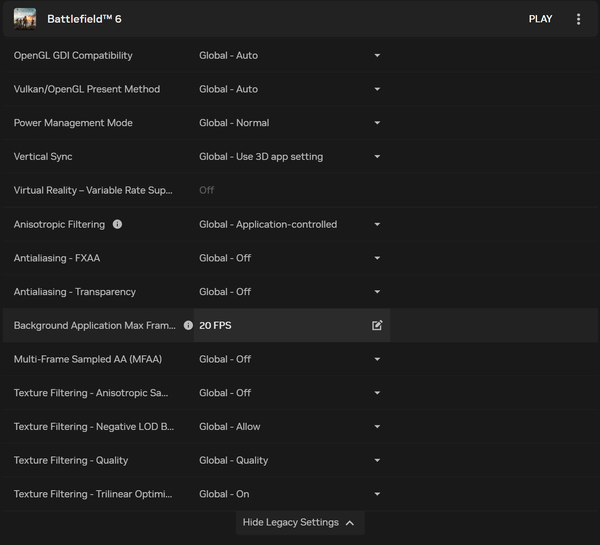Open the three-dot more options menu

[578, 19]
